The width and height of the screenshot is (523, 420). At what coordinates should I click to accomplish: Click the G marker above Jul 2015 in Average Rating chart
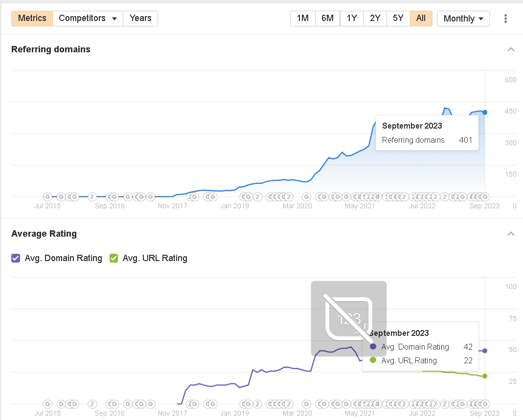(x=47, y=404)
